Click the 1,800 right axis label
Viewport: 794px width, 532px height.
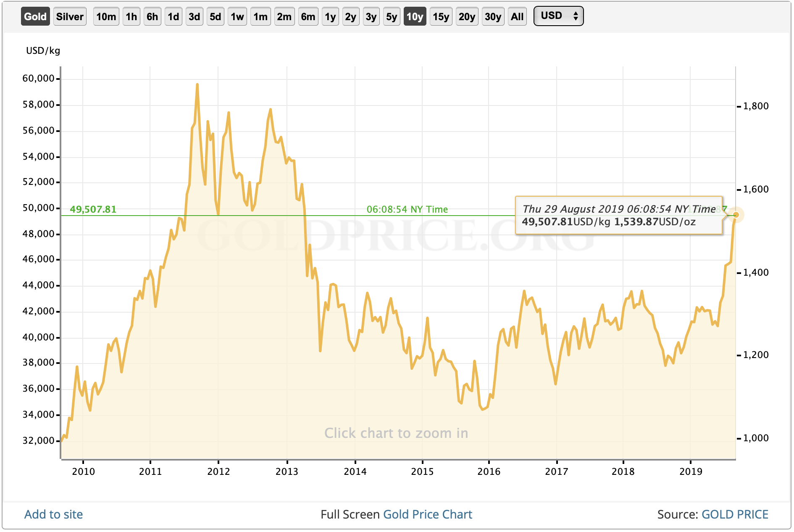(756, 106)
